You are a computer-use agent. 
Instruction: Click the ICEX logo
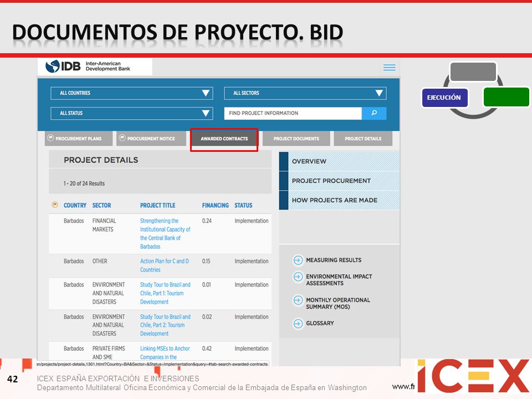point(473,376)
